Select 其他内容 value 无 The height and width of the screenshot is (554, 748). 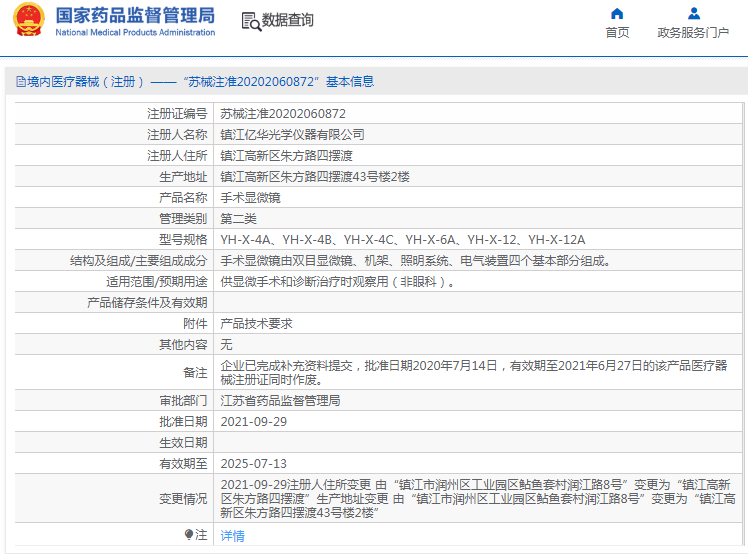pos(226,345)
